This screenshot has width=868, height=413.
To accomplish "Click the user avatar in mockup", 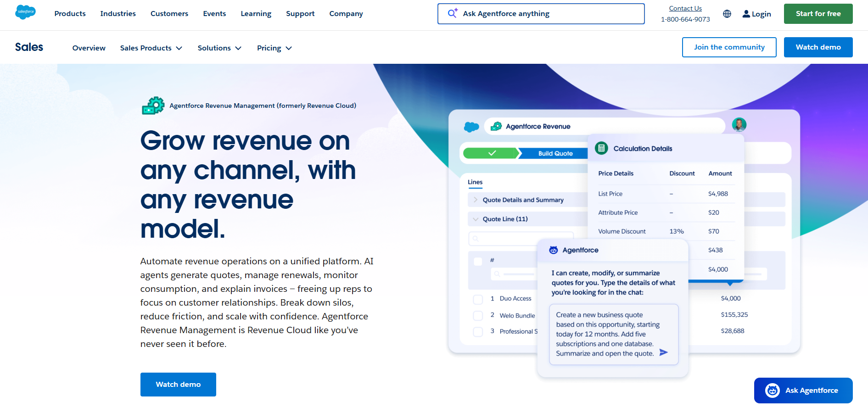I will [x=739, y=124].
